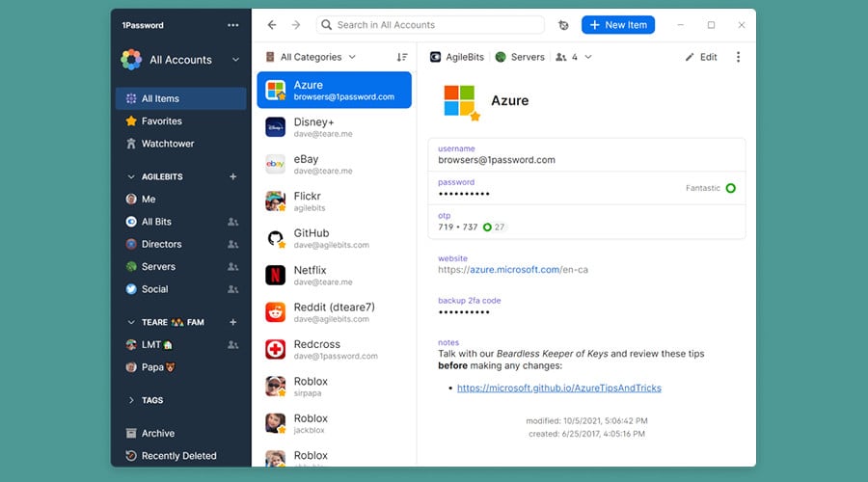Open the AzureTipsAndTricks link in notes

point(558,388)
